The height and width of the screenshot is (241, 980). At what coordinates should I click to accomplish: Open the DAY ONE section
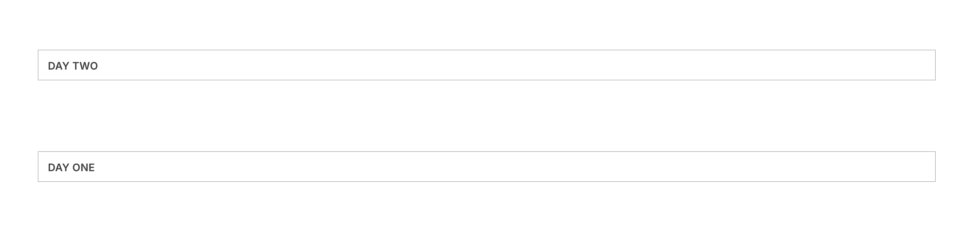pyautogui.click(x=487, y=166)
